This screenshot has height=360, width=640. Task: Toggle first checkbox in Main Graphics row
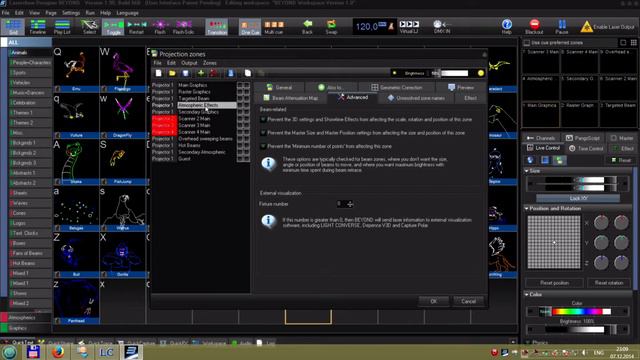click(x=240, y=85)
